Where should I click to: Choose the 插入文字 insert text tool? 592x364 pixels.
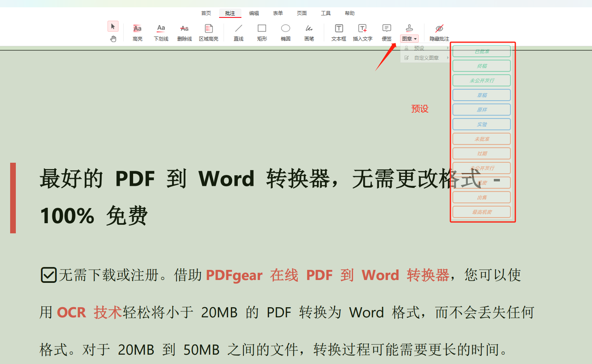pyautogui.click(x=363, y=33)
